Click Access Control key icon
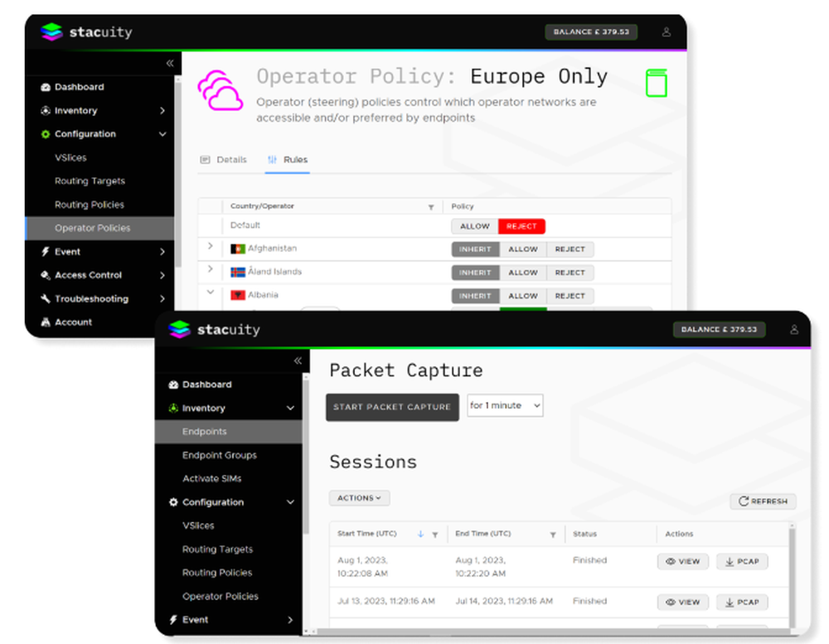 point(46,275)
